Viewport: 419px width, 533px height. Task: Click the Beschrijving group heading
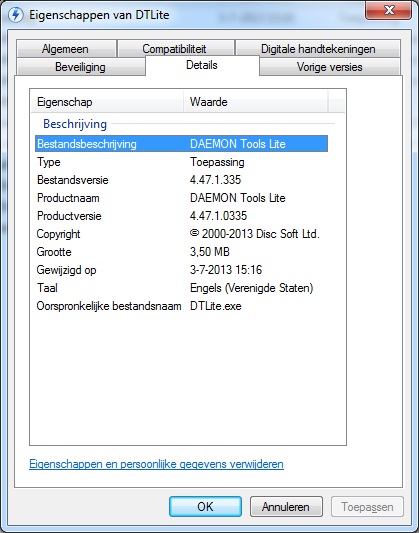pyautogui.click(x=75, y=124)
